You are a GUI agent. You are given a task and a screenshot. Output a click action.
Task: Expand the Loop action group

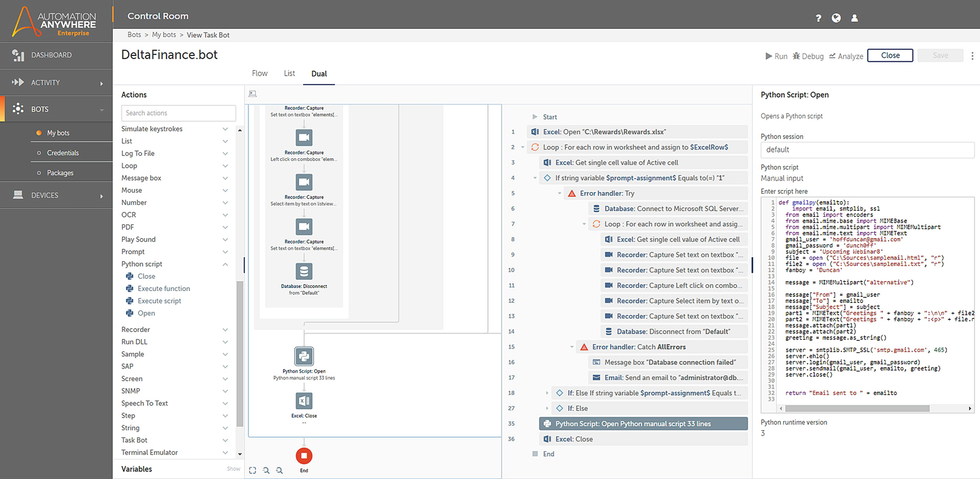[x=225, y=166]
